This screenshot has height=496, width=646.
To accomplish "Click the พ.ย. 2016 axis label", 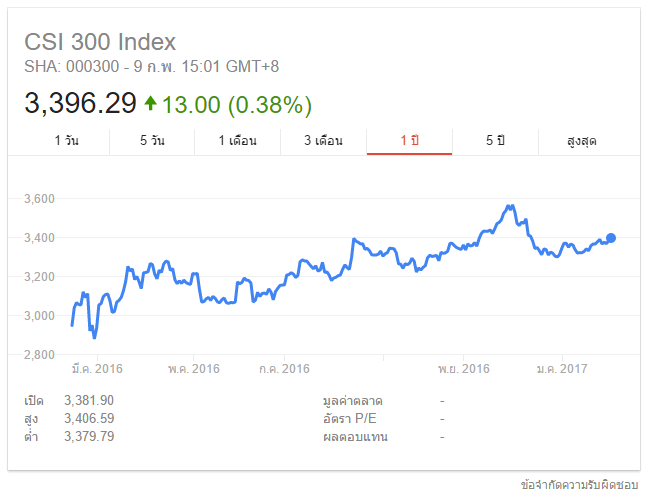I will tap(463, 368).
